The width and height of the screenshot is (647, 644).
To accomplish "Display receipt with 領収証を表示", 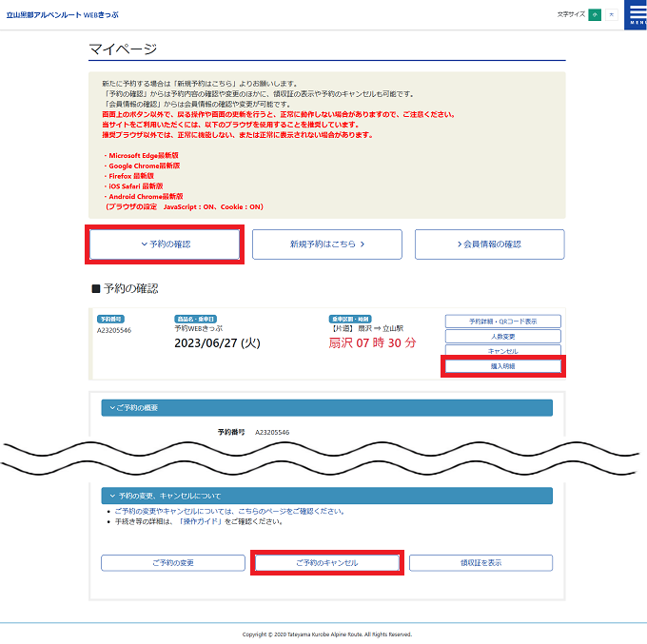I will click(x=480, y=563).
